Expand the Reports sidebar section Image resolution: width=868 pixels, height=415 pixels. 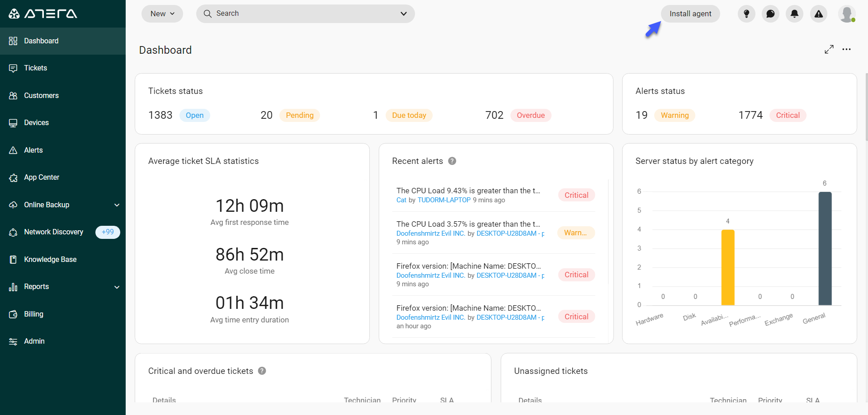[117, 287]
